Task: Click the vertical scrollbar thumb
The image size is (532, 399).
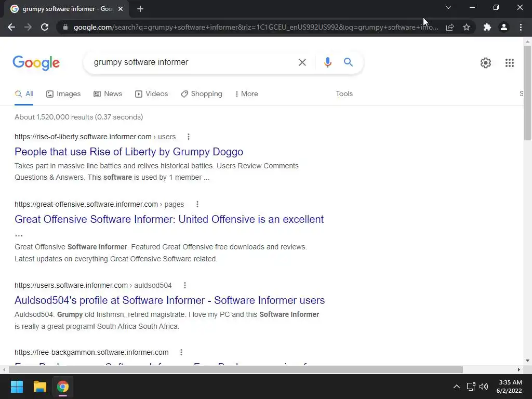Action: 527,92
